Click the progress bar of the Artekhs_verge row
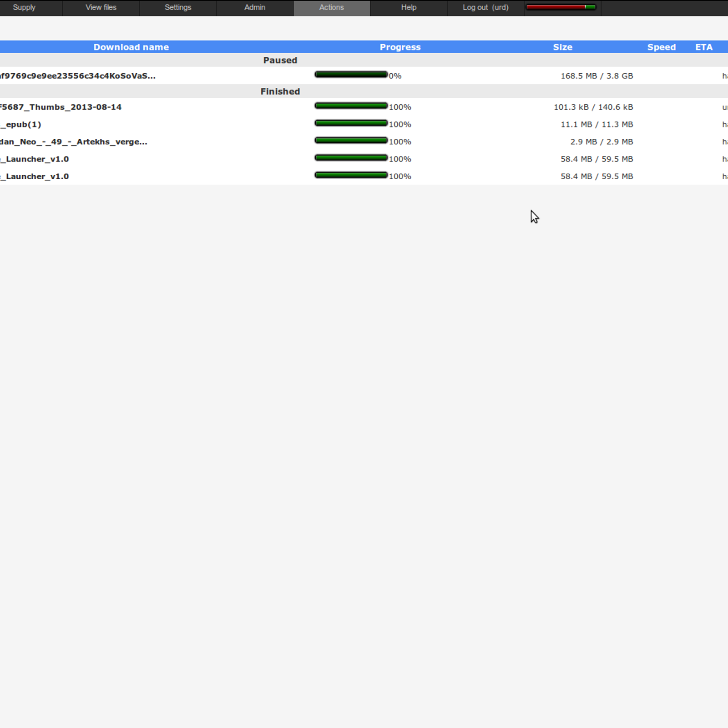728x728 pixels. click(351, 141)
